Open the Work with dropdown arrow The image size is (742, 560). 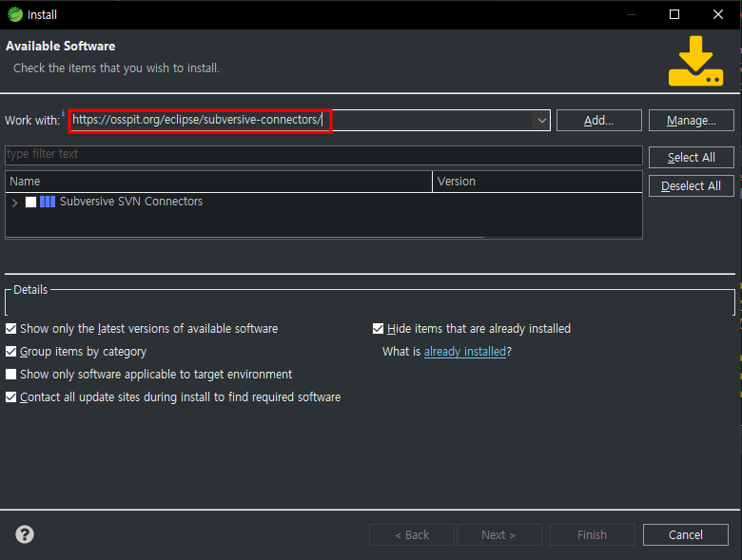pyautogui.click(x=542, y=121)
